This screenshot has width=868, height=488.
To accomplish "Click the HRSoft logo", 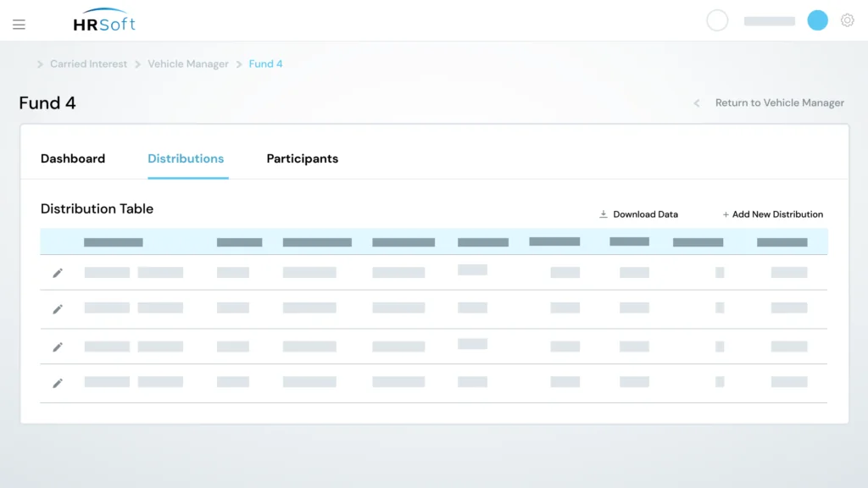I will tap(104, 20).
